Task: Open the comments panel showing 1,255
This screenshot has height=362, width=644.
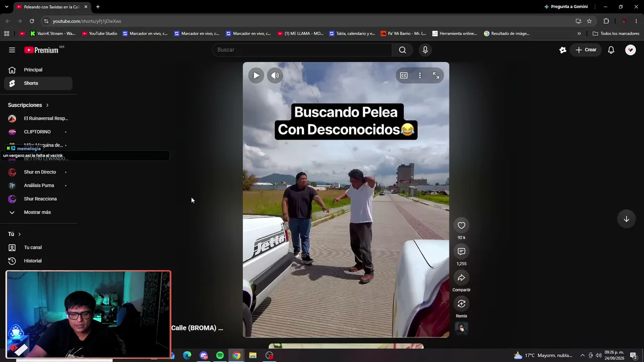Action: 461,251
